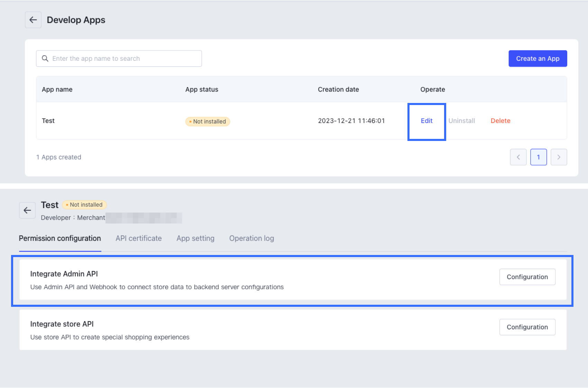Click the next page chevron in pagination
Image resolution: width=588 pixels, height=388 pixels.
click(x=559, y=157)
